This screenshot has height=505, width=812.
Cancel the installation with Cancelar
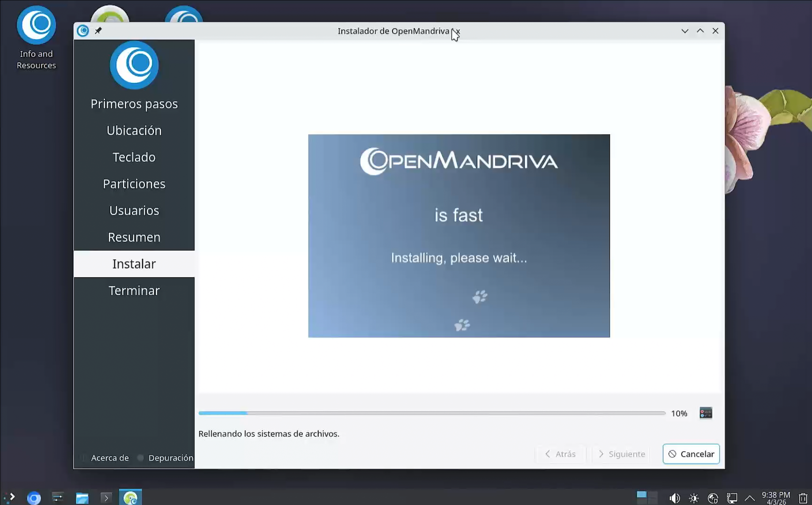coord(691,454)
